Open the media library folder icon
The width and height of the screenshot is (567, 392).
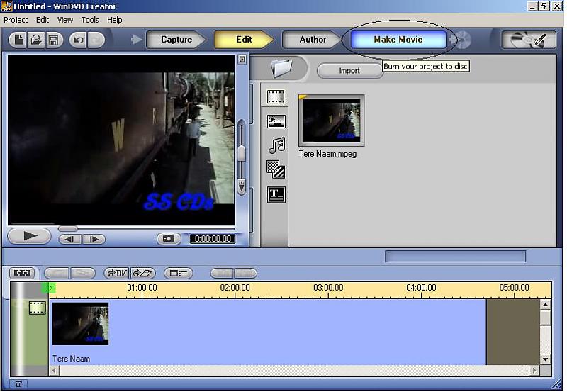pyautogui.click(x=281, y=68)
